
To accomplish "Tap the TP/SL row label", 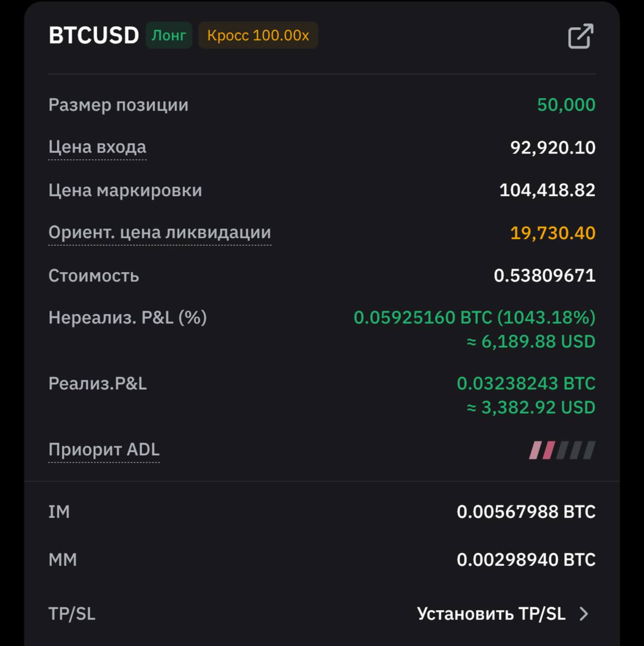I will click(72, 614).
